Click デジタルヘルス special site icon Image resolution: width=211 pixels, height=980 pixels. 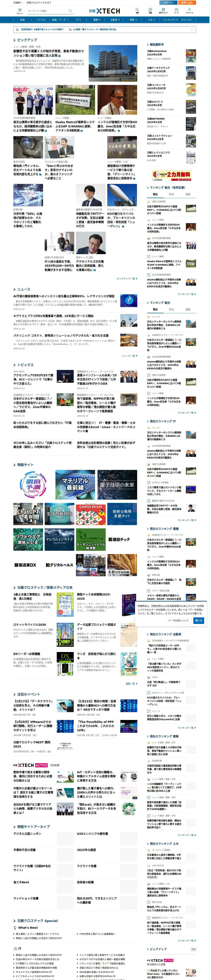pos(59,565)
